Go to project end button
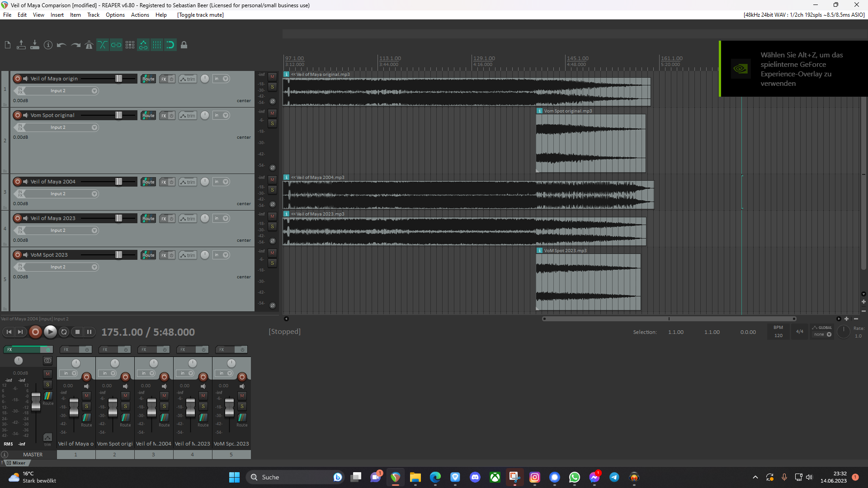Viewport: 868px width, 488px height. [x=20, y=332]
